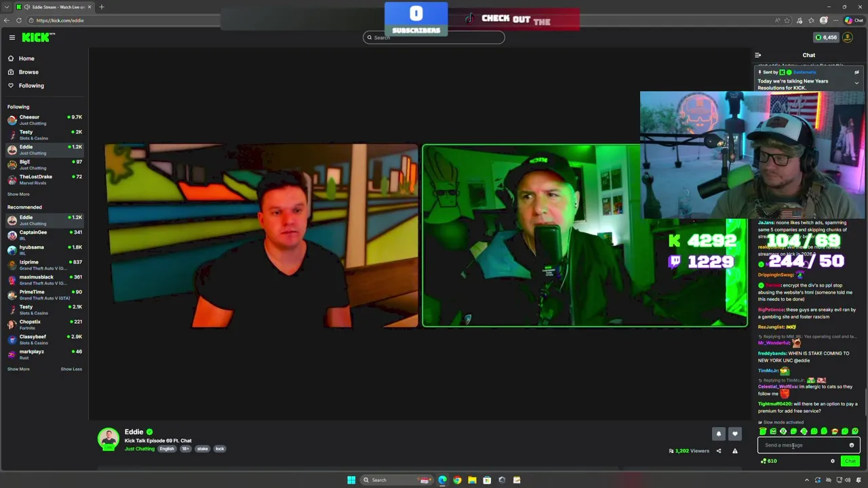
Task: Open maximusblack recommended channel
Action: coord(44,280)
